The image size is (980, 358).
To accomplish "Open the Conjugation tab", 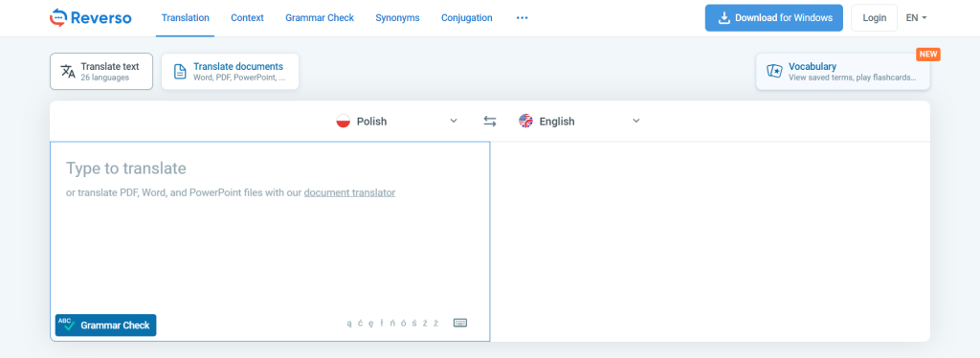I will click(x=466, y=17).
